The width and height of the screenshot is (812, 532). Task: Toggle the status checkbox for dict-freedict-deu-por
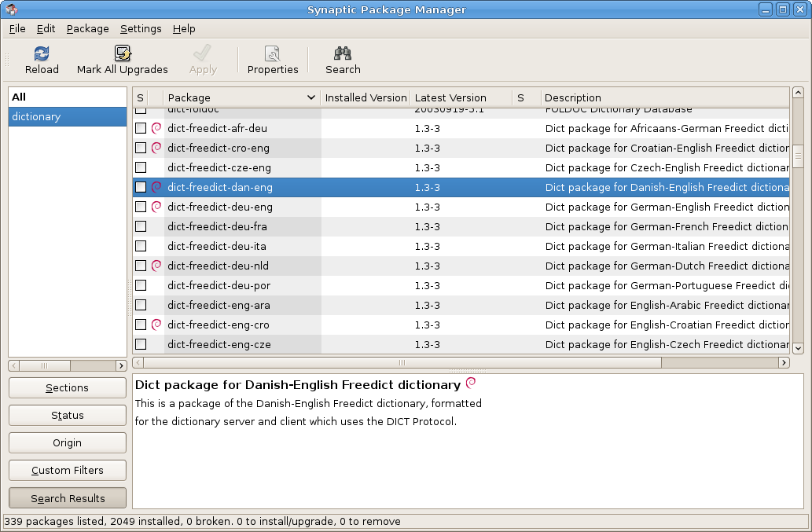tap(141, 285)
